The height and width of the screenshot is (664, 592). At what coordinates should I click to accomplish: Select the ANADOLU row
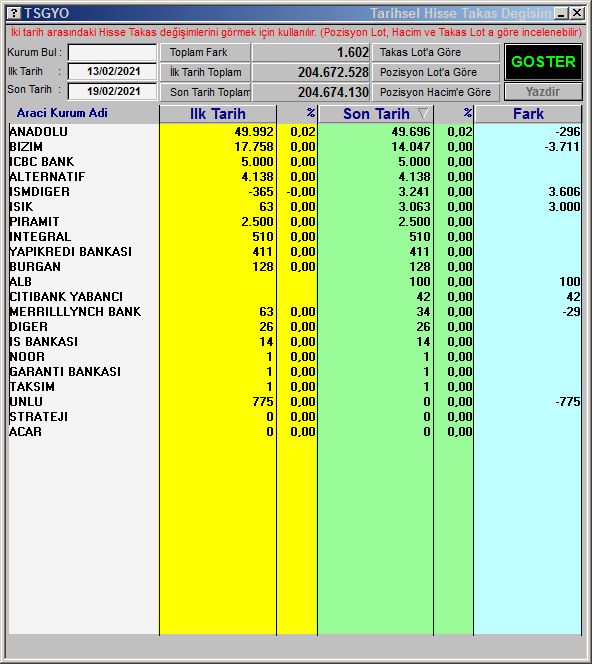(295, 132)
